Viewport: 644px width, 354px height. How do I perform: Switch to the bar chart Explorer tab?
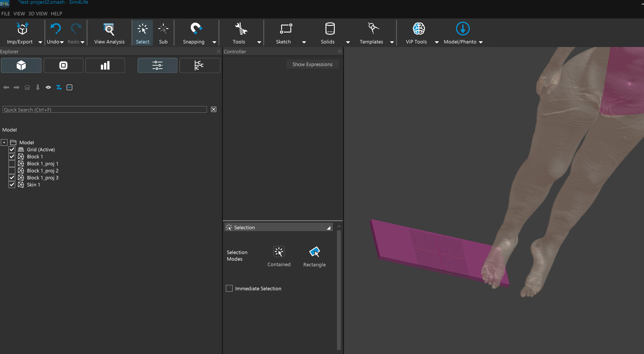(x=105, y=65)
